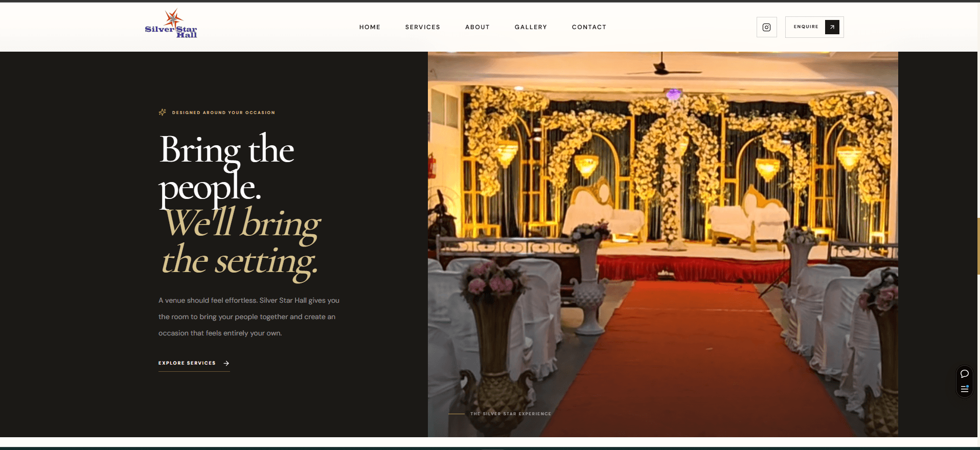Navigate to the About page
Viewport: 980px width, 450px height.
point(477,27)
